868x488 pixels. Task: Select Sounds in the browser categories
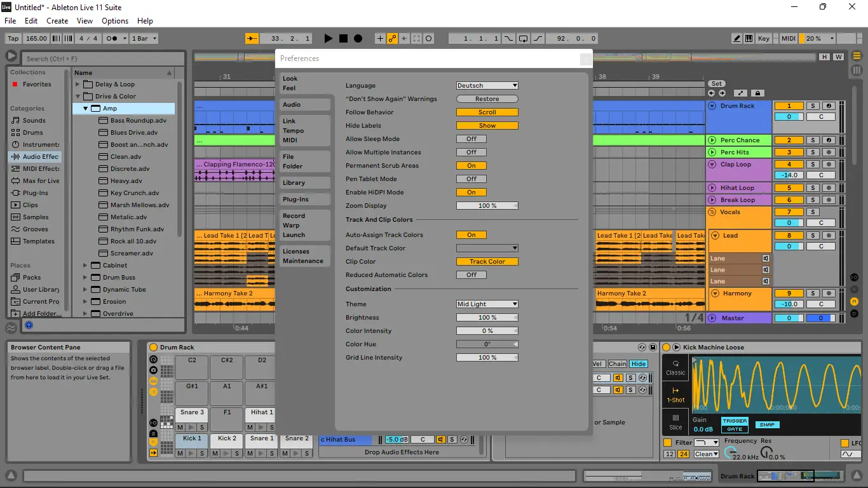click(x=34, y=120)
